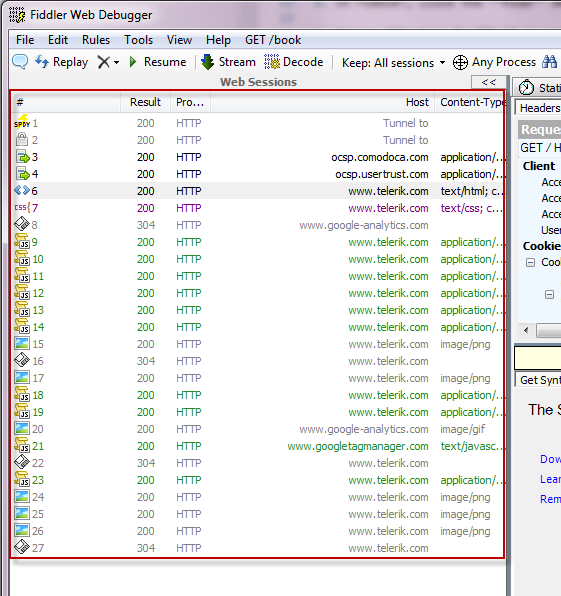Click the Stream green arrow icon
The height and width of the screenshot is (596, 561).
click(208, 62)
